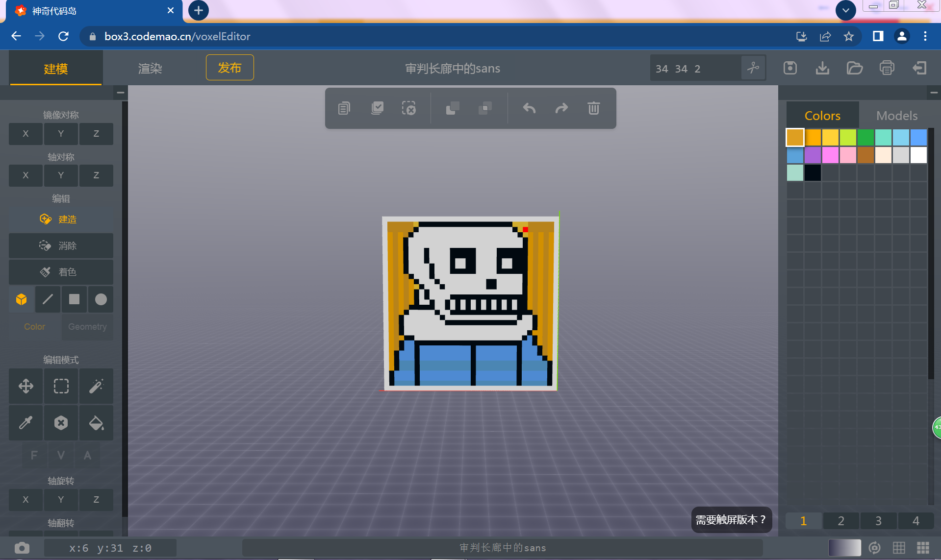The height and width of the screenshot is (560, 941).
Task: Open a file with the folder icon
Action: [x=855, y=68]
